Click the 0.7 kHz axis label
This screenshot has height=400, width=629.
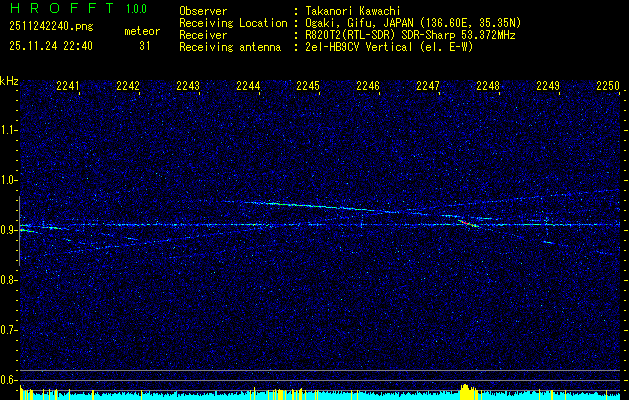[9, 330]
